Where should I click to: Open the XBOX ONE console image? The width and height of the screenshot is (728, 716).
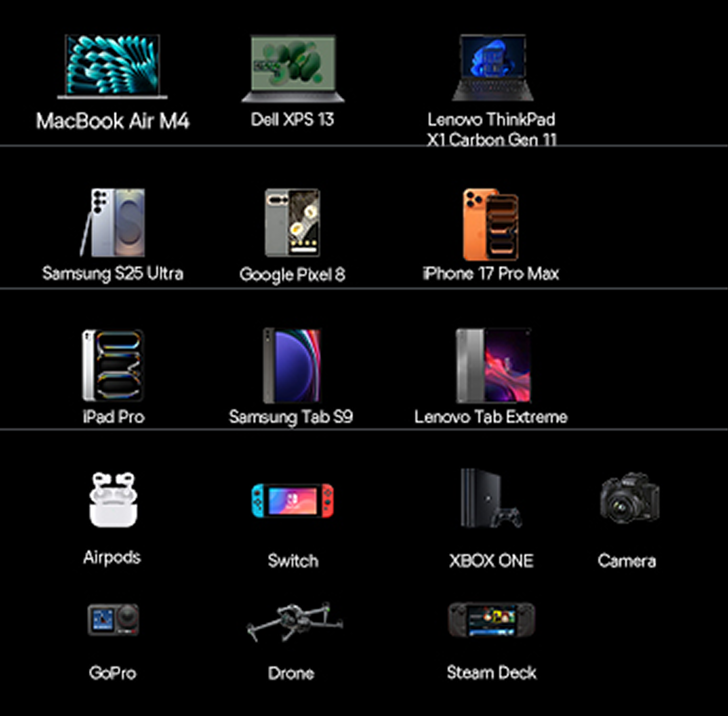coord(491,498)
